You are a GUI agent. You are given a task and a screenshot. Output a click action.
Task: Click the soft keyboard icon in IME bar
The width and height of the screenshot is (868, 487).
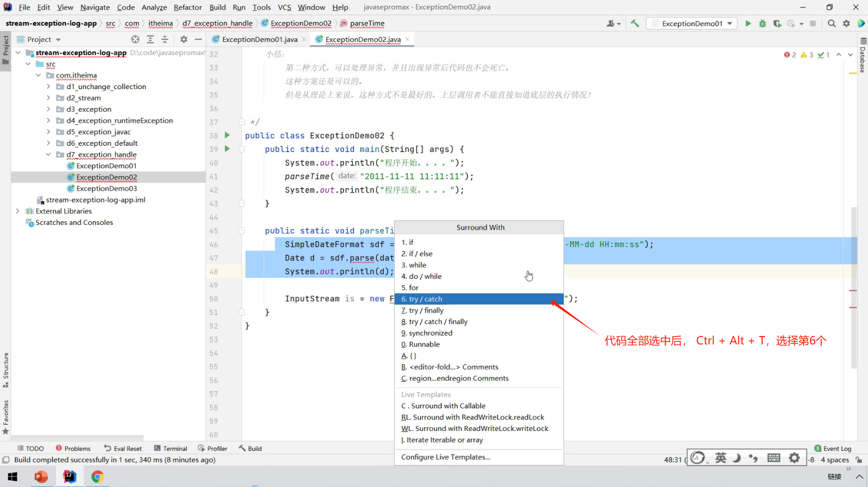pos(774,458)
